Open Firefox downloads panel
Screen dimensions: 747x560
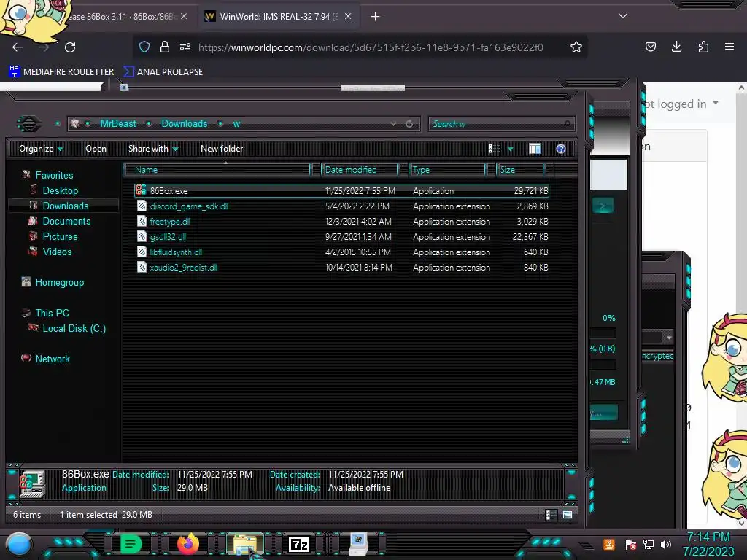click(676, 47)
